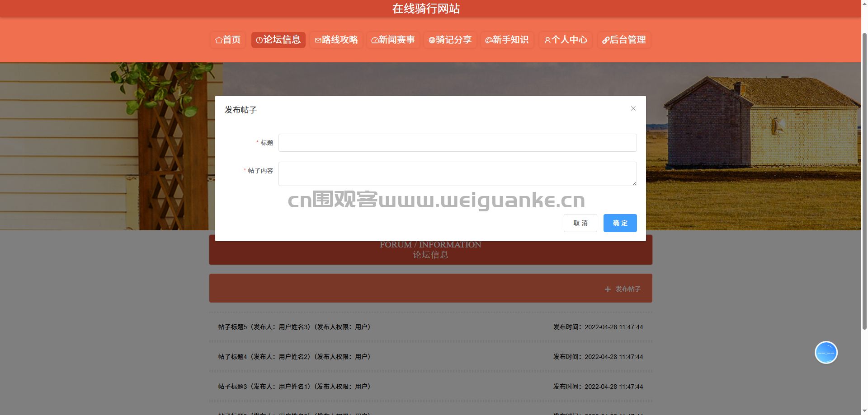Click the 帖子标题3 publish time text
Viewport: 868px width, 415px height.
598,387
